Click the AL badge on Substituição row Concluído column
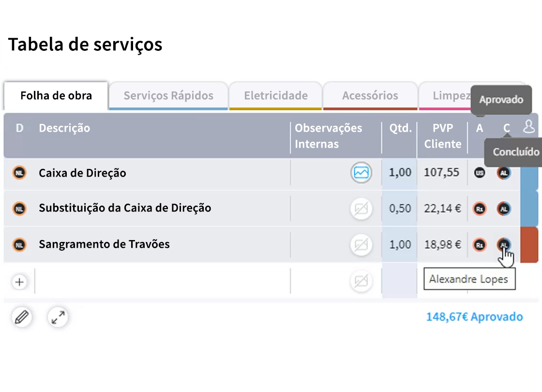The width and height of the screenshot is (542, 392). point(504,209)
